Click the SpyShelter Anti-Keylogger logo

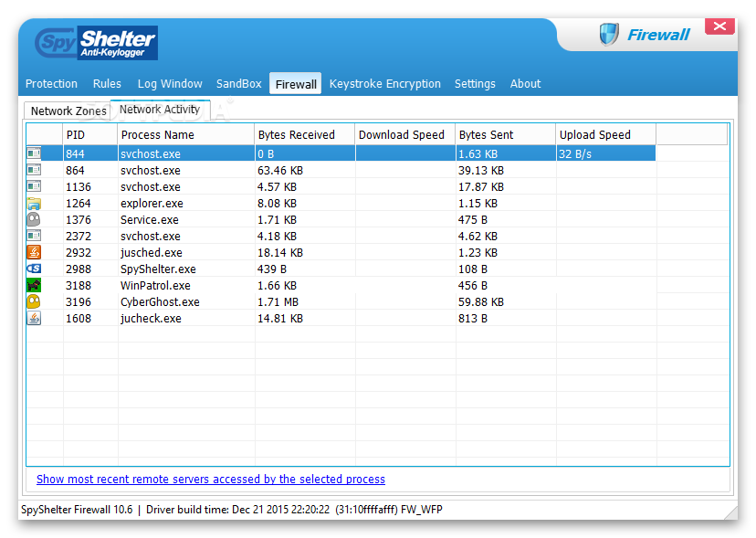[x=96, y=42]
